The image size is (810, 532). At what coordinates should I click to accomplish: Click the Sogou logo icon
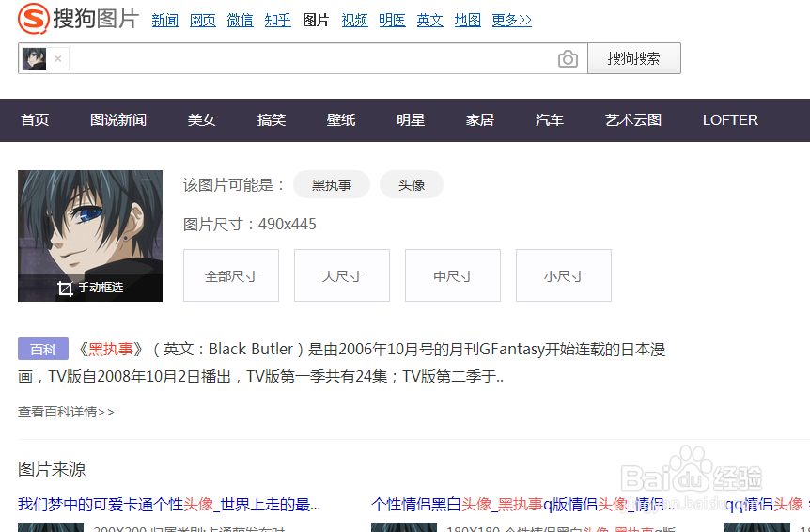(x=34, y=18)
